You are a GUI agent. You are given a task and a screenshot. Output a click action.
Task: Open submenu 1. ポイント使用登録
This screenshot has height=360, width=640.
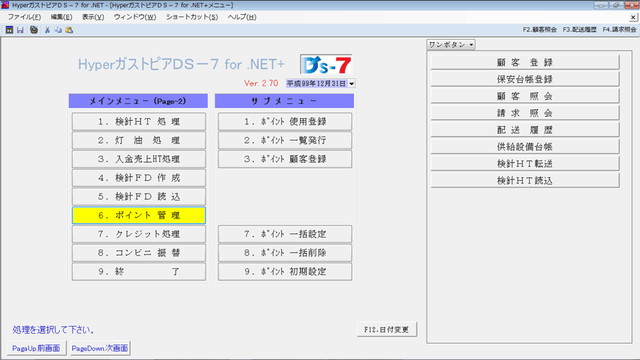285,122
